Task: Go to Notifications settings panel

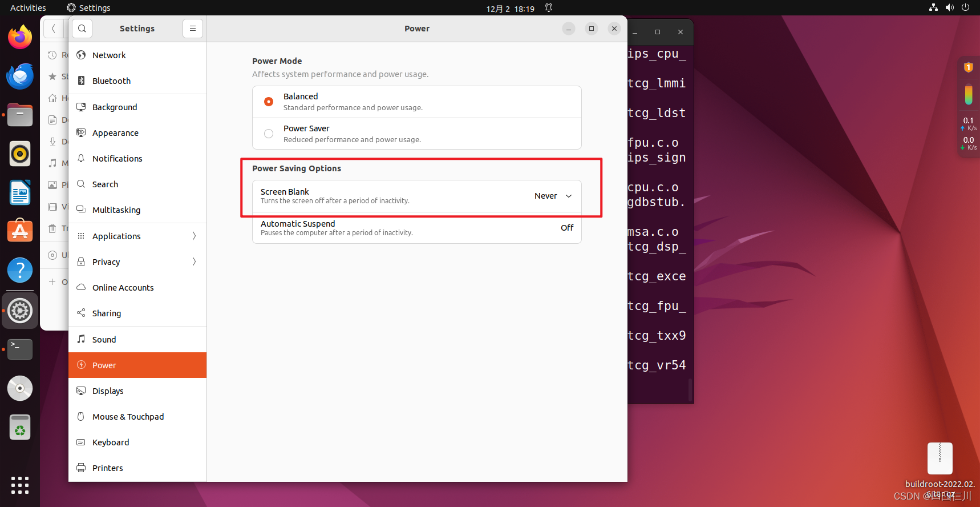Action: point(137,158)
